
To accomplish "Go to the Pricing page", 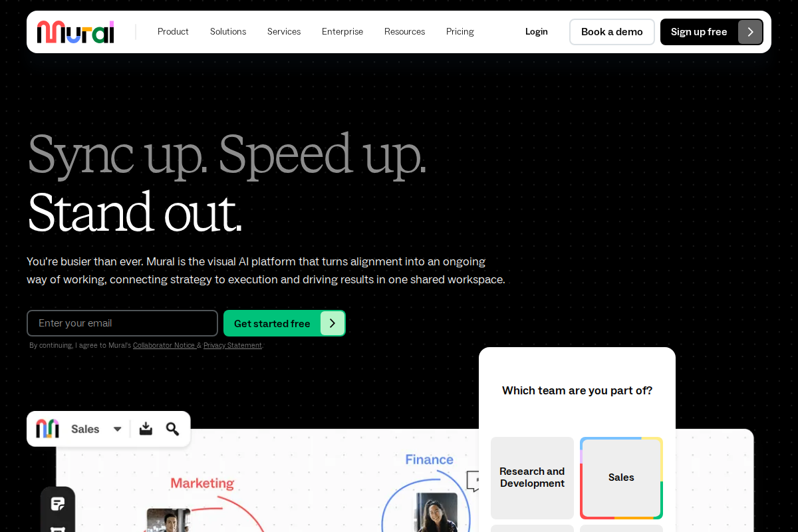I will coord(460,32).
